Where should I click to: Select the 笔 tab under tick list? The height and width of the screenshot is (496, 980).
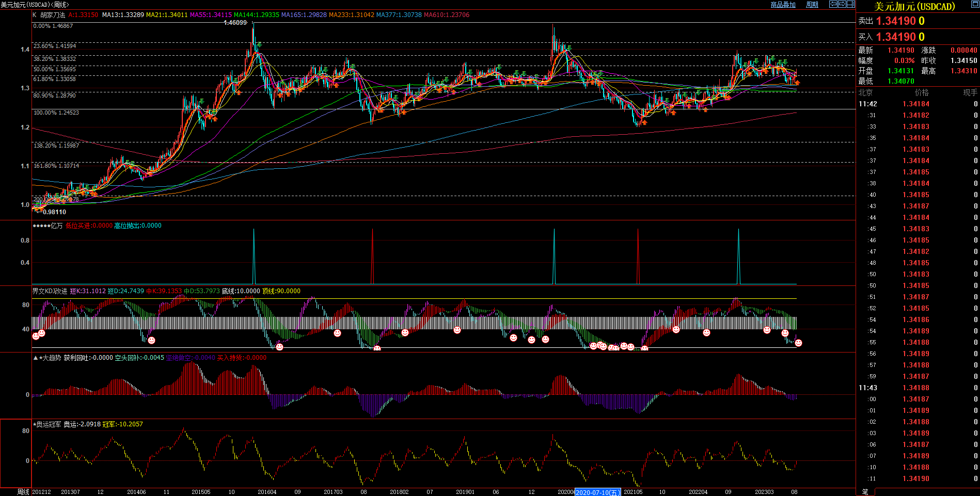click(865, 492)
